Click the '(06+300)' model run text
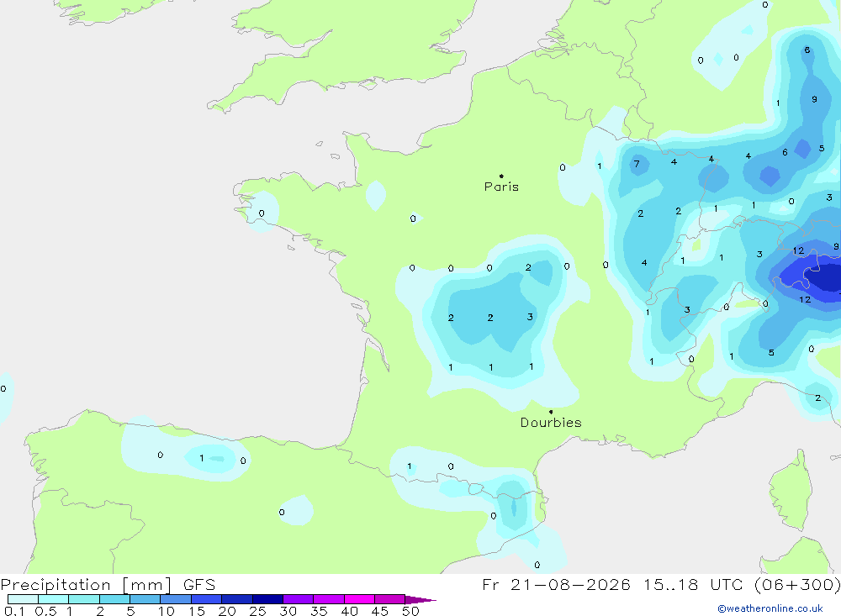841x616 pixels. (x=797, y=584)
